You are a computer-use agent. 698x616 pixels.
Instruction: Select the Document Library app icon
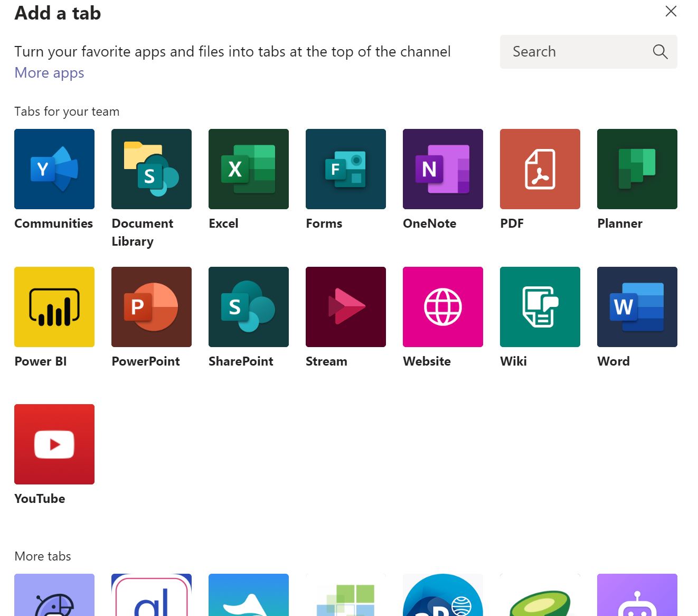click(x=152, y=169)
